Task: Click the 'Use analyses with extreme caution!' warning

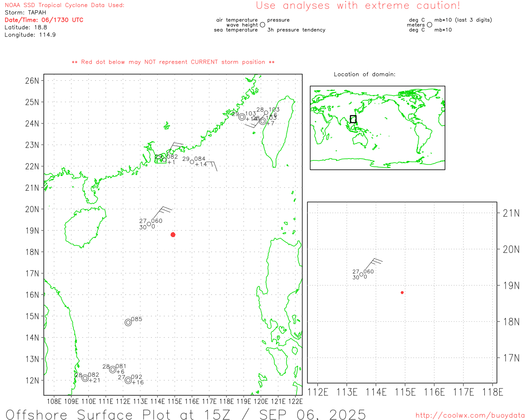Action: coord(358,6)
